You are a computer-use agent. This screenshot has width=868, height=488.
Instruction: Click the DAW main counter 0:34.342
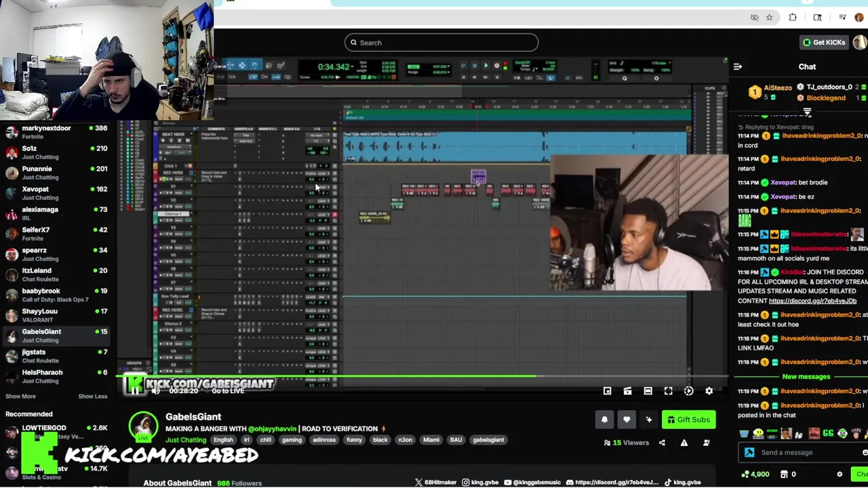[x=334, y=66]
